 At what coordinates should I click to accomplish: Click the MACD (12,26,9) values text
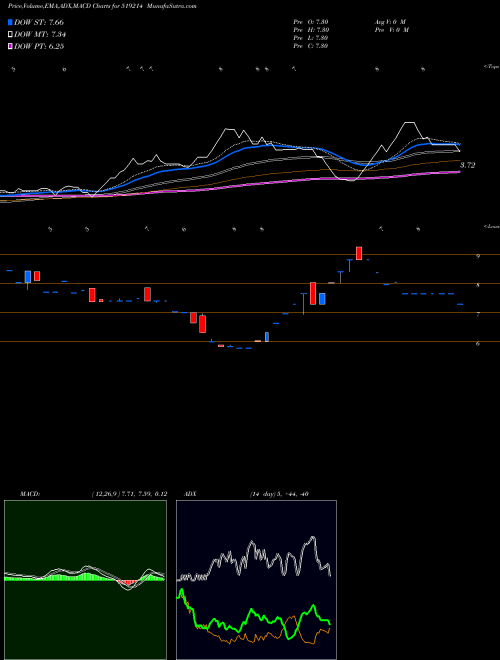[x=129, y=494]
